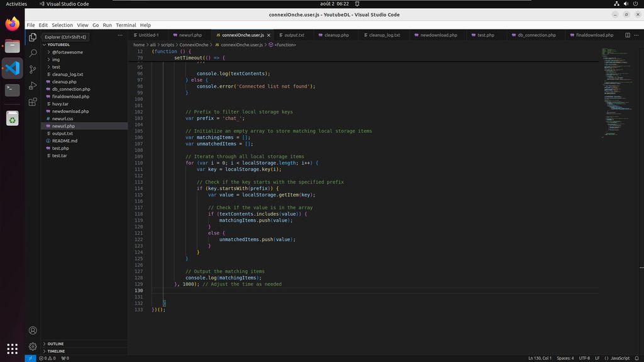Viewport: 644px width, 362px height.
Task: Collapse the YOUTUBEDL root folder
Action: [58, 45]
